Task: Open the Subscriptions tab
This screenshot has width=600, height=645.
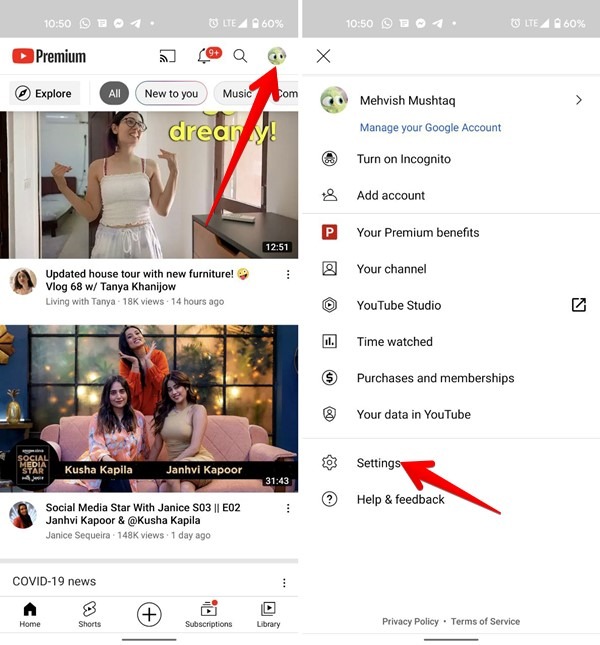Action: pos(208,615)
